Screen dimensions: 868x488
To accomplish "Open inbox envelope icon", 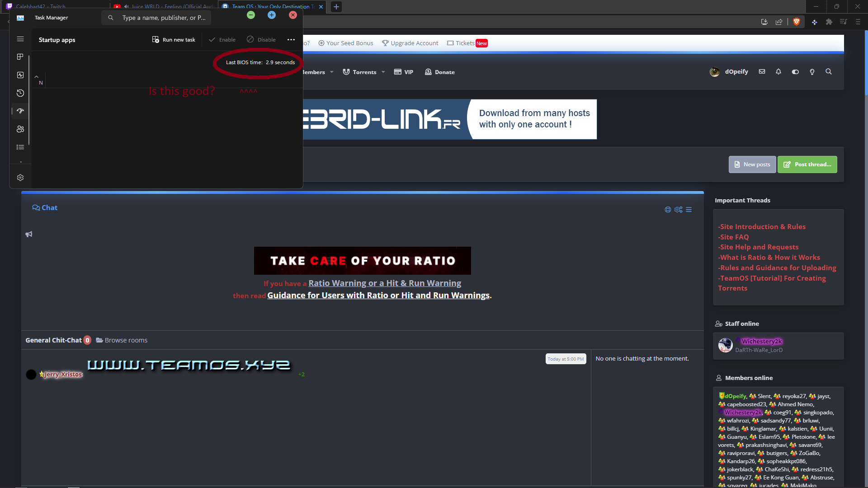I will pos(762,72).
